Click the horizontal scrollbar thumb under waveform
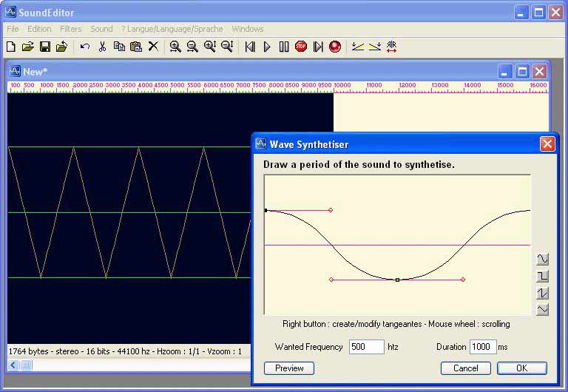Image resolution: width=568 pixels, height=392 pixels. pos(27,365)
